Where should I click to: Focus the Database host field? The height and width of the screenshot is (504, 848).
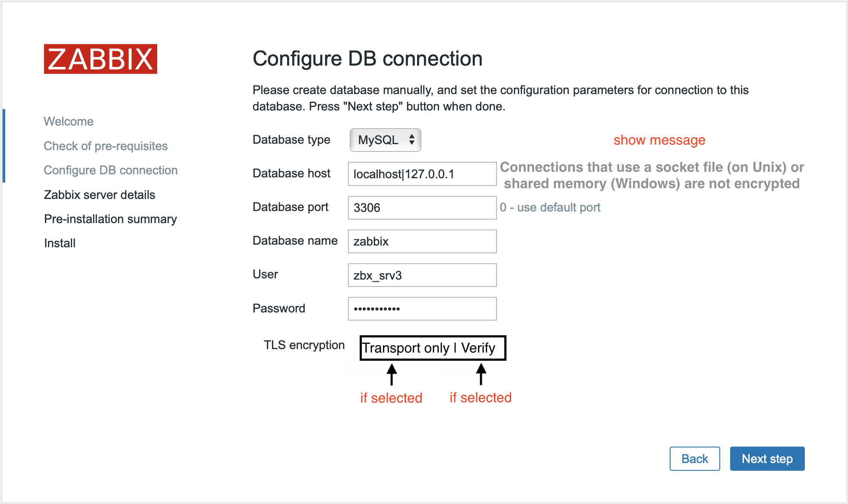(x=422, y=174)
